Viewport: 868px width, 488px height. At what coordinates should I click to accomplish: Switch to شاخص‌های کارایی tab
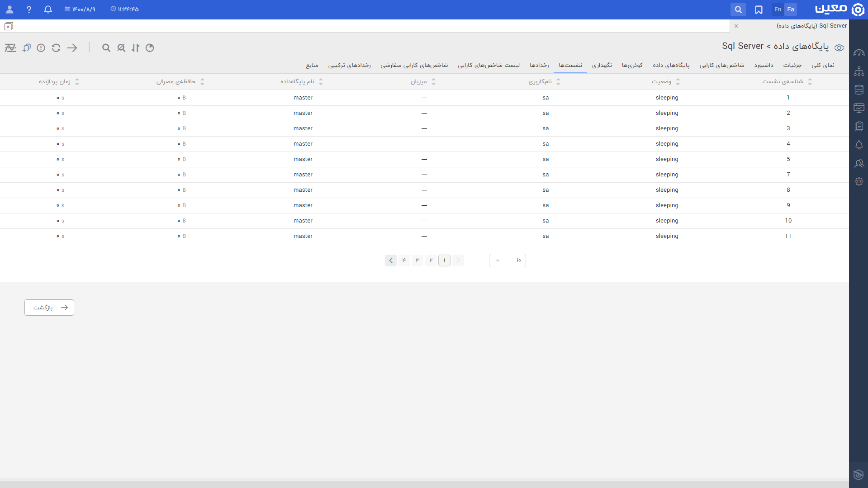point(722,66)
